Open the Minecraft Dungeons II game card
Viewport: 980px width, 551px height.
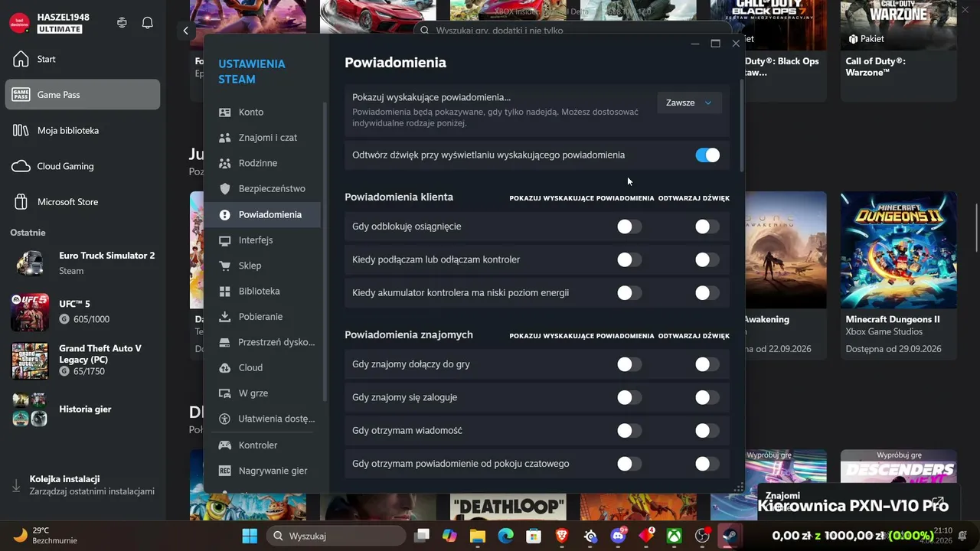[899, 275]
